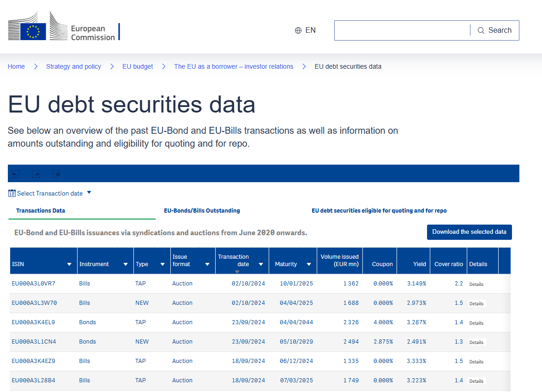Open the EU budget breadcrumb link
The image size is (542, 392).
(138, 66)
